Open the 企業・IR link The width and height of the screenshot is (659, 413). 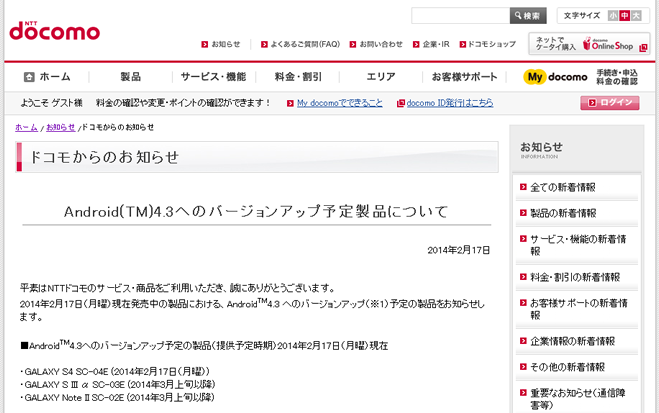click(436, 44)
